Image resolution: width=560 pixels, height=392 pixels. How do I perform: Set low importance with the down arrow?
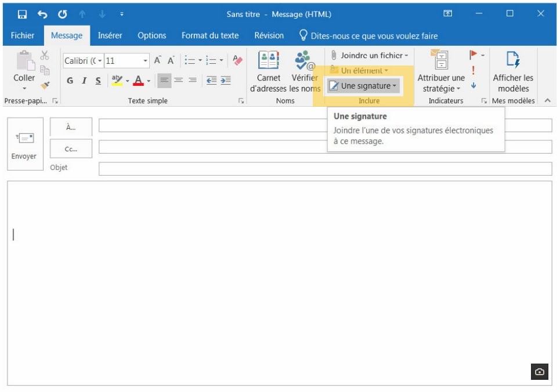[x=474, y=86]
